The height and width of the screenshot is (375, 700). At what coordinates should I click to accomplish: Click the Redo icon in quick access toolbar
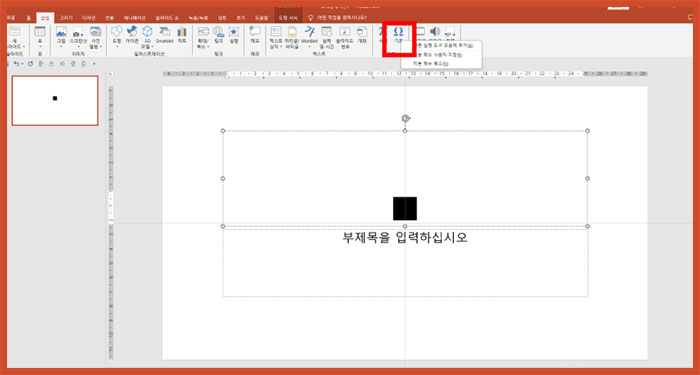click(30, 63)
